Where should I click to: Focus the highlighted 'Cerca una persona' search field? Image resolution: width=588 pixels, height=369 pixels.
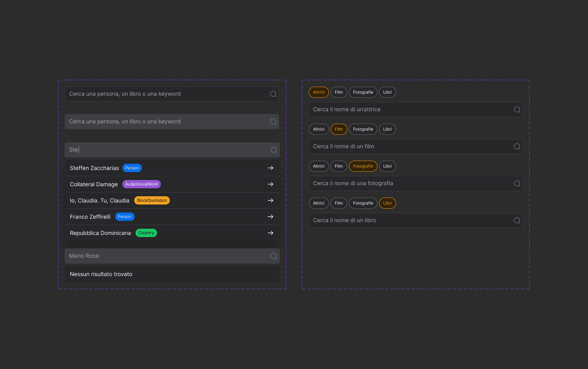(x=172, y=122)
